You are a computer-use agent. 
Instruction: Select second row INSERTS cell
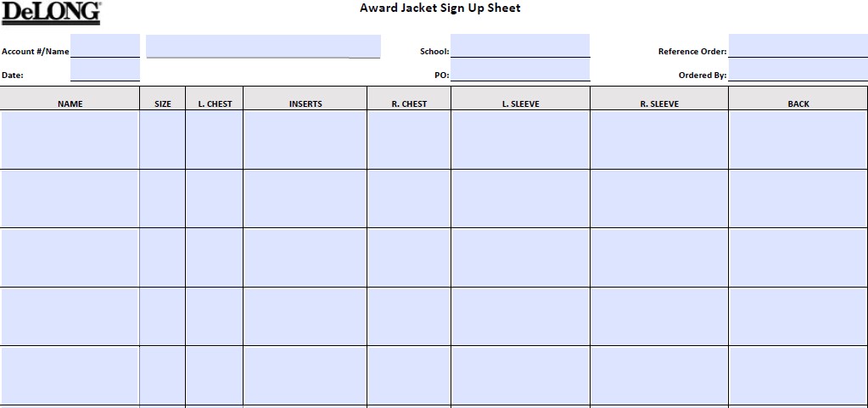click(x=305, y=198)
